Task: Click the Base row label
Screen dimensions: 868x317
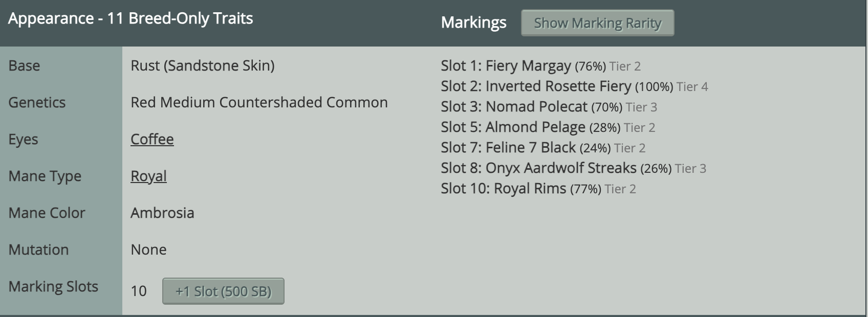Action: 24,65
